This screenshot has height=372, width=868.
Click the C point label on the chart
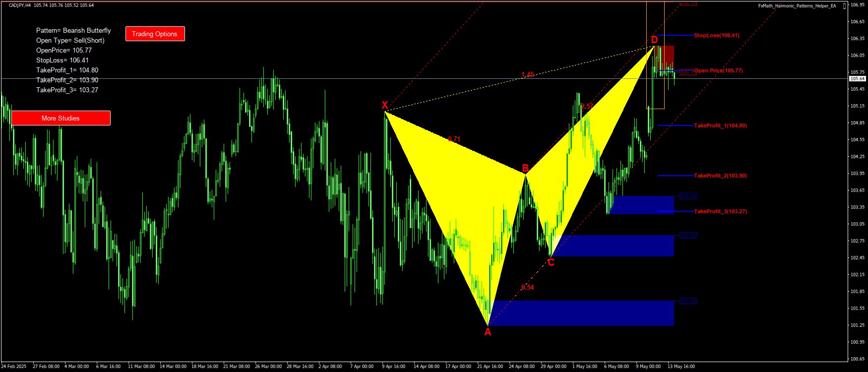click(x=551, y=262)
